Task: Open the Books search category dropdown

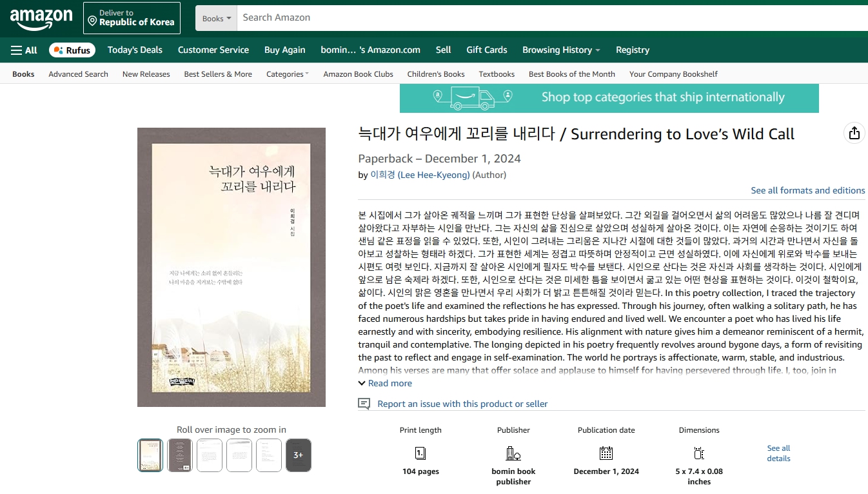Action: tap(216, 18)
